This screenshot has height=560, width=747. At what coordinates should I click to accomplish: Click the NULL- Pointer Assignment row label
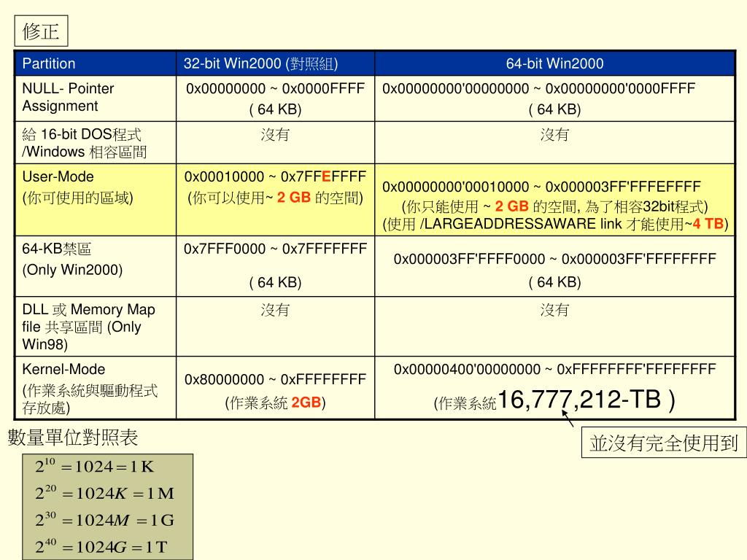click(68, 97)
